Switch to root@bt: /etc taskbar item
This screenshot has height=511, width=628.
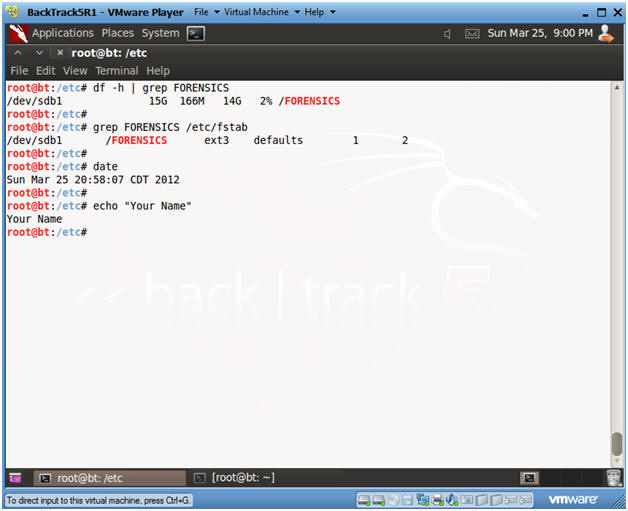[110, 478]
